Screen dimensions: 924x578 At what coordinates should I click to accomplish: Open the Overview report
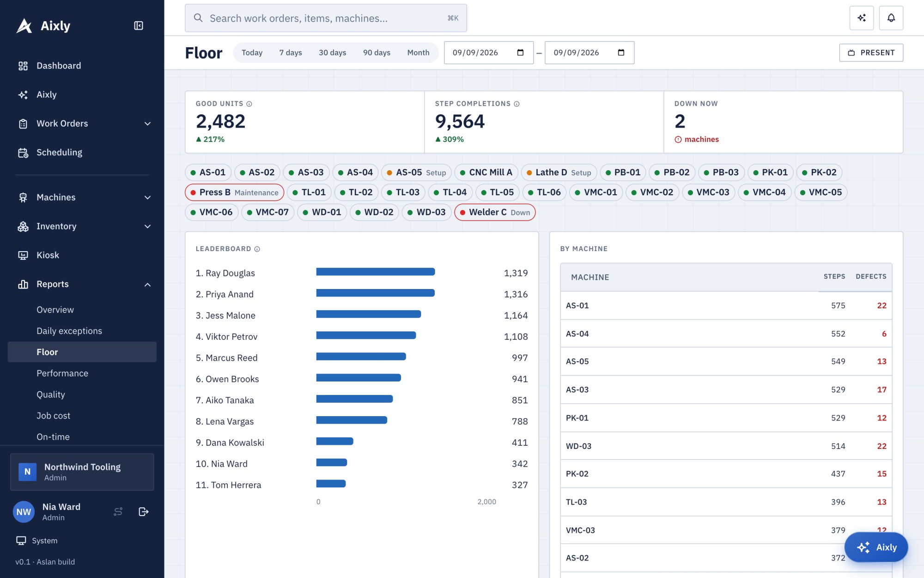82,310
